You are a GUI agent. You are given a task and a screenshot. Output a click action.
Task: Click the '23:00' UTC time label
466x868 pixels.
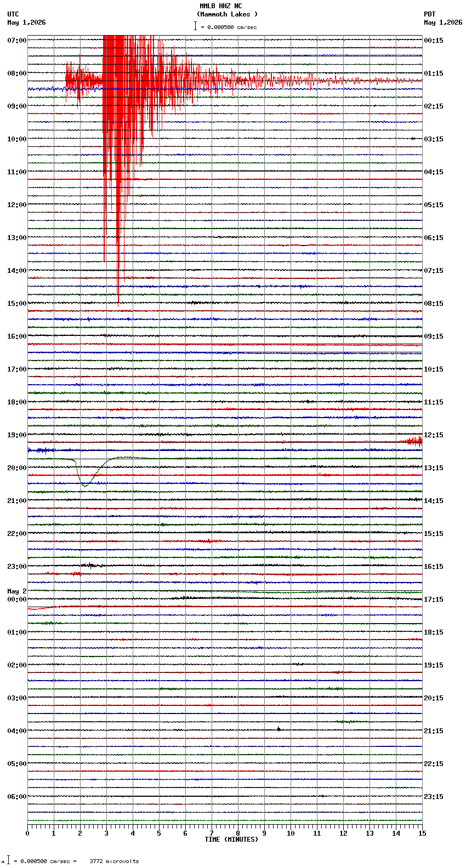(x=17, y=567)
